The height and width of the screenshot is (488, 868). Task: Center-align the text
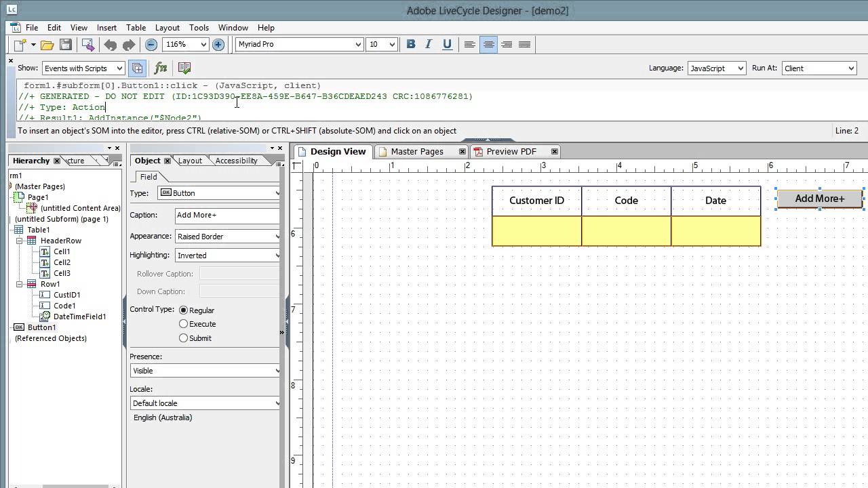coord(488,44)
